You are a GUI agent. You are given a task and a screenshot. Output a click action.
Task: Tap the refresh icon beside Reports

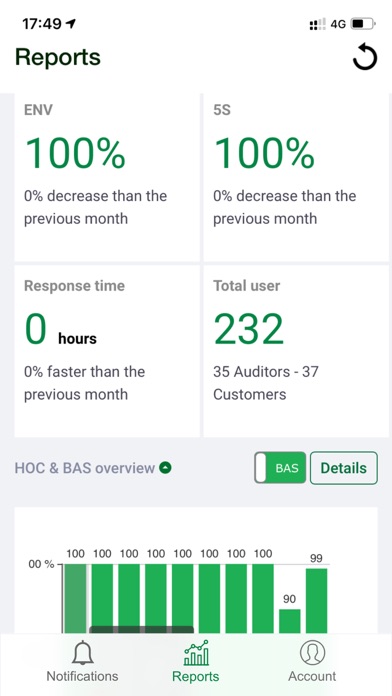[x=365, y=58]
